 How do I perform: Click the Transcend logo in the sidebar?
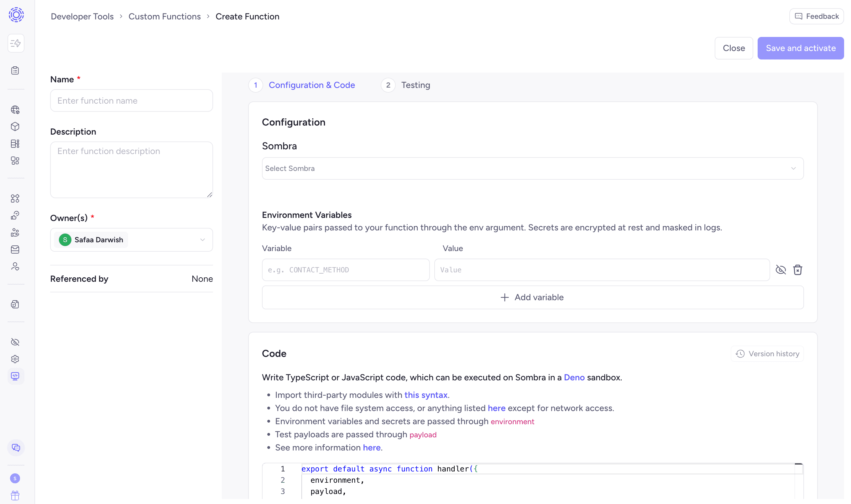16,15
